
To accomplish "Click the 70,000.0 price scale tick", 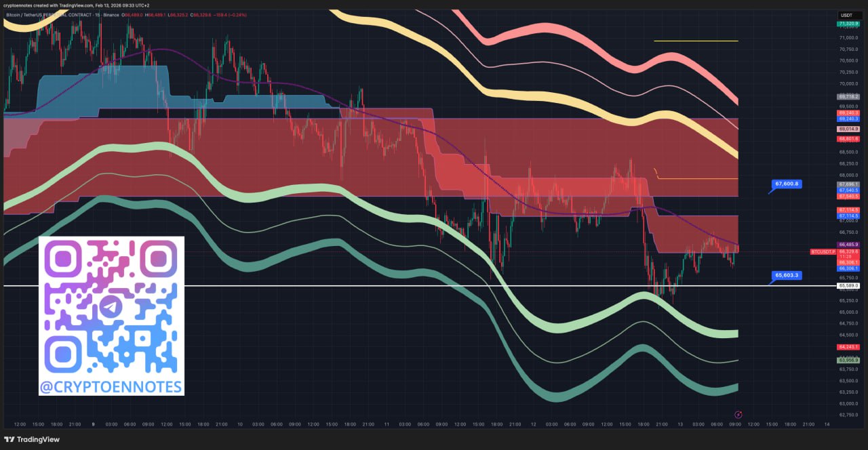I will [849, 84].
